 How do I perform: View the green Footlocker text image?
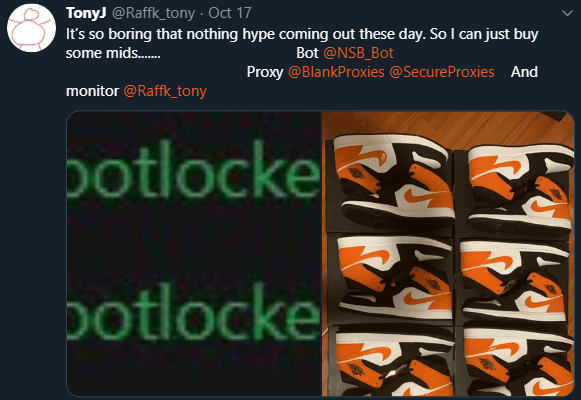[194, 254]
